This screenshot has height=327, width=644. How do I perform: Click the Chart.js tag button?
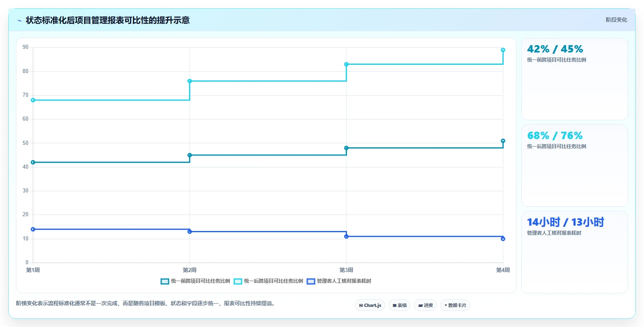370,305
